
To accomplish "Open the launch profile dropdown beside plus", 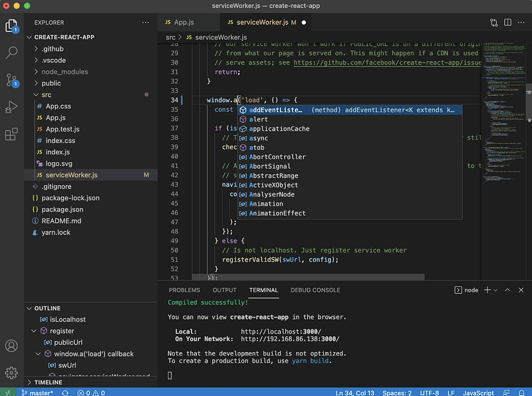I will pos(496,290).
